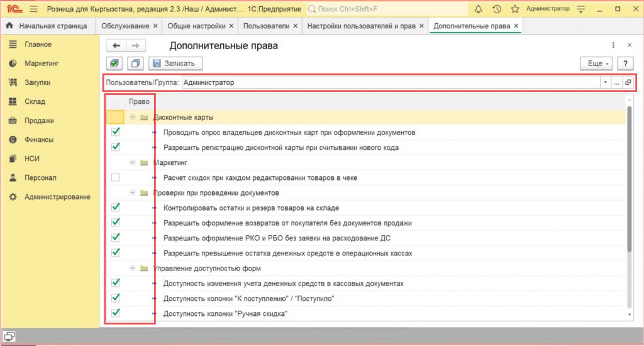This screenshot has width=644, height=346.
Task: Open the history clock icon
Action: pos(497,9)
